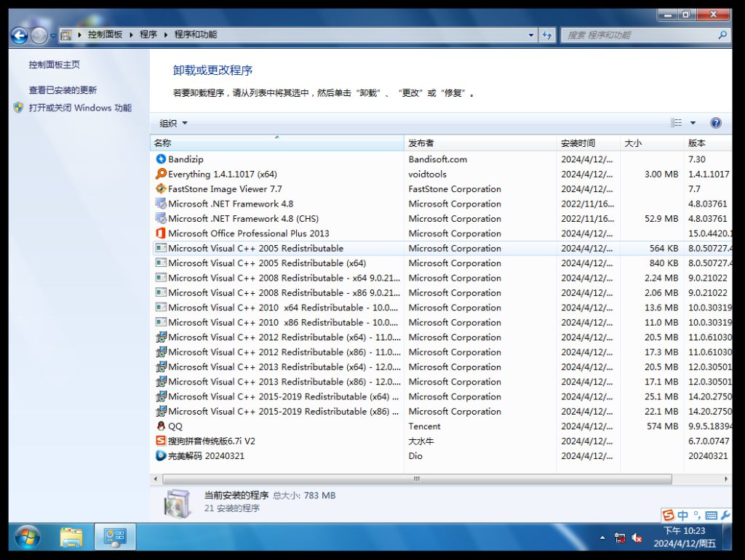This screenshot has width=745, height=560.
Task: Select the Microsoft Office Professional Plus icon
Action: pos(161,233)
